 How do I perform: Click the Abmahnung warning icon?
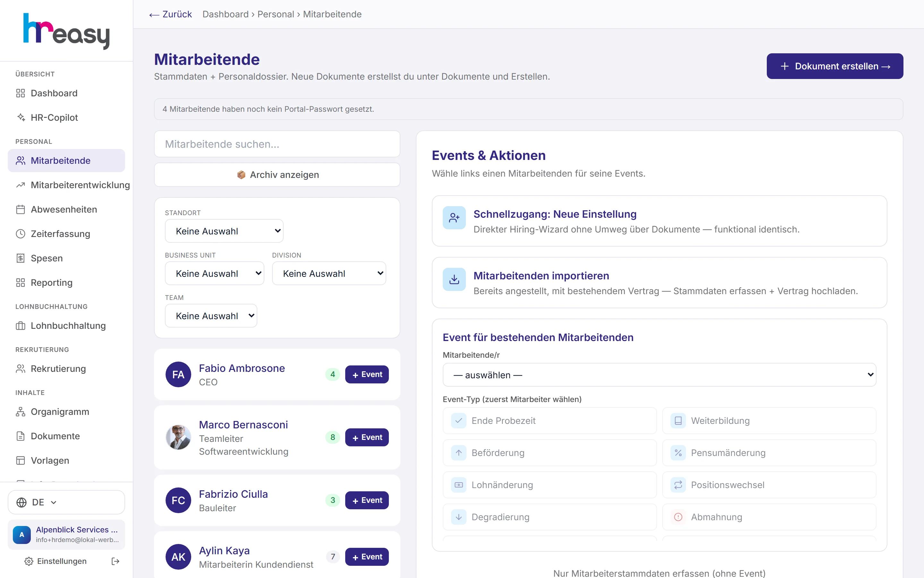678,517
